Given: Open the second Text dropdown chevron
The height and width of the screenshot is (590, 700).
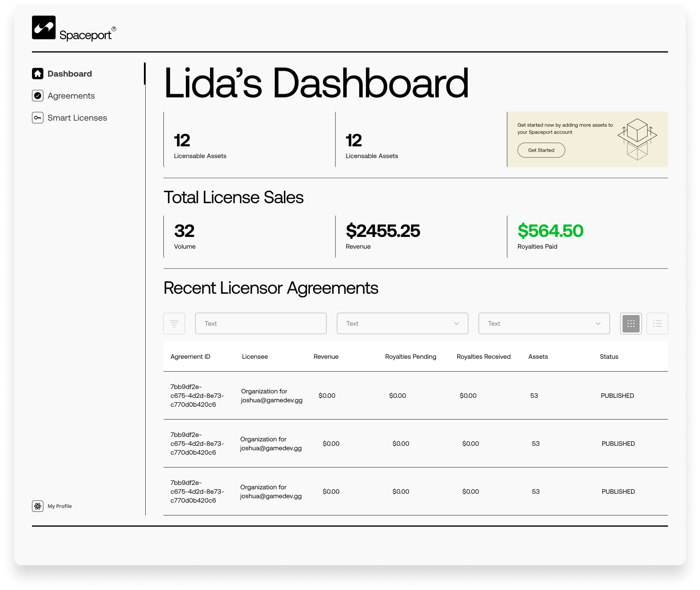Looking at the screenshot, I should (x=457, y=323).
